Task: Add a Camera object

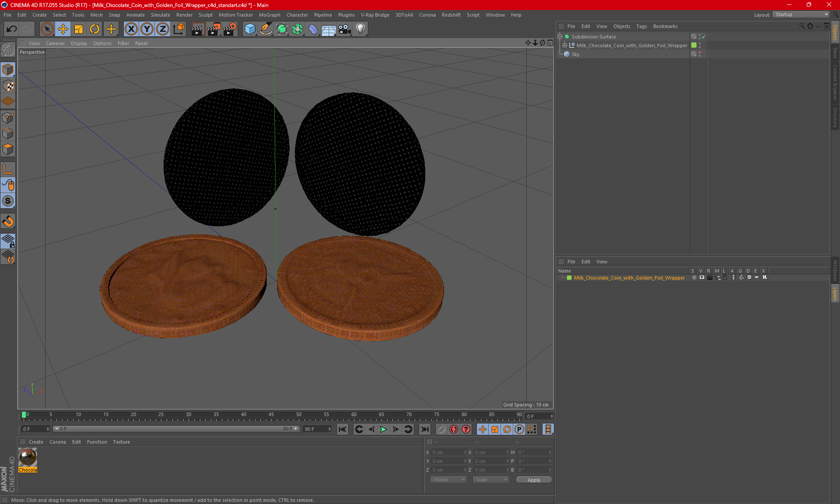Action: point(344,29)
